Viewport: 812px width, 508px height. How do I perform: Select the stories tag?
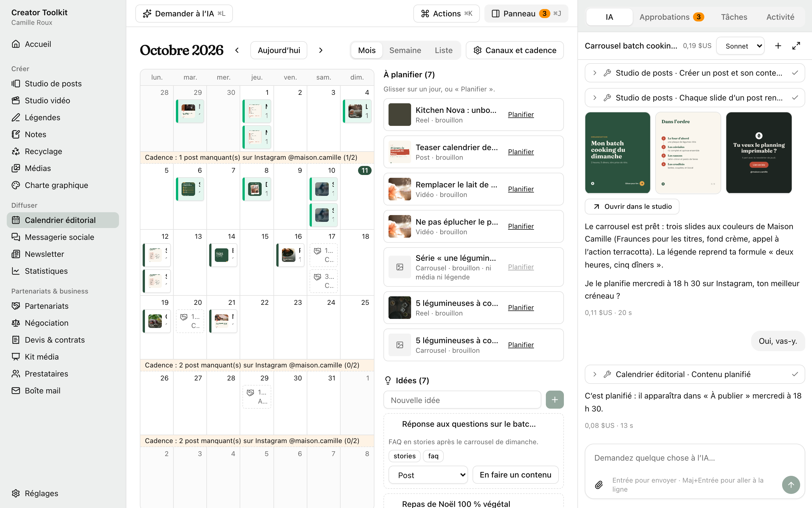(x=404, y=456)
